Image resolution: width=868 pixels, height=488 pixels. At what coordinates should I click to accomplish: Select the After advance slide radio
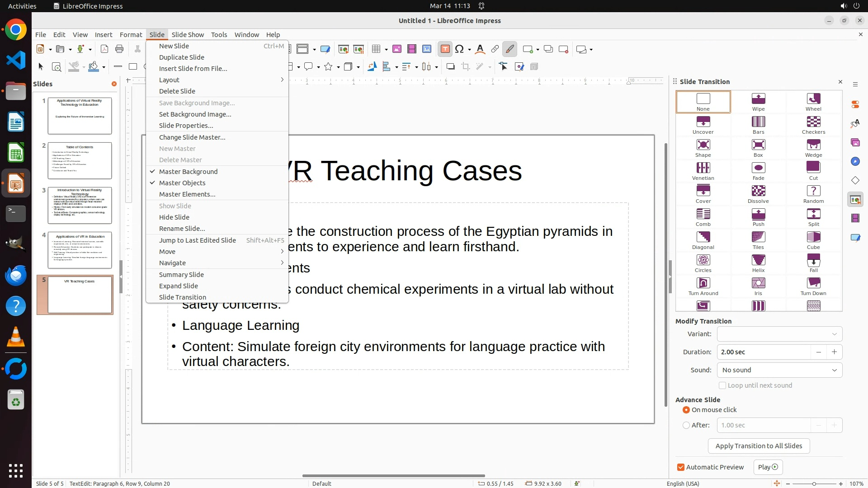pos(686,425)
